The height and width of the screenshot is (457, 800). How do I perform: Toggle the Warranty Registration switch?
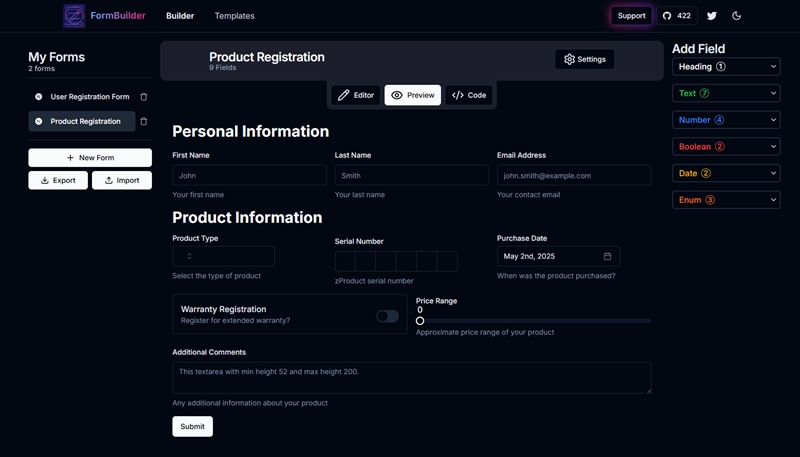[387, 316]
